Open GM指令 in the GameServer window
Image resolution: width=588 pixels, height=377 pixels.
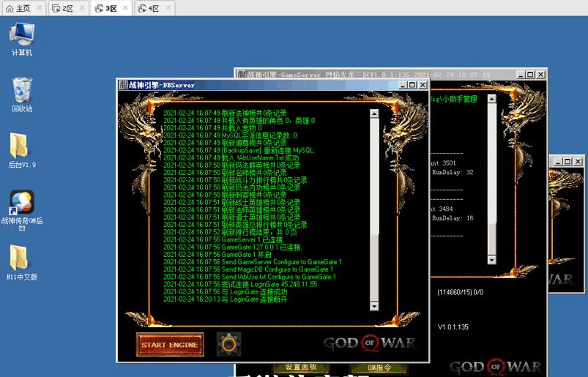379,368
